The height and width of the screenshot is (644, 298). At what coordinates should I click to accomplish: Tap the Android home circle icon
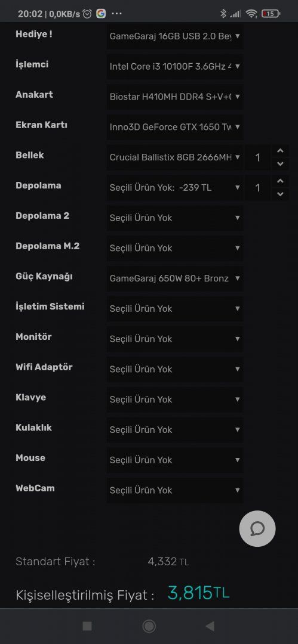149,626
